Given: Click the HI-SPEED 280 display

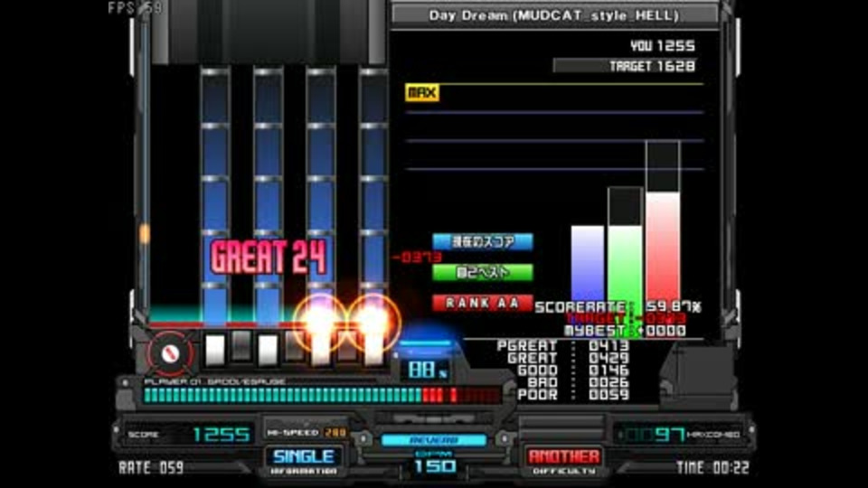Looking at the screenshot, I should click(307, 433).
